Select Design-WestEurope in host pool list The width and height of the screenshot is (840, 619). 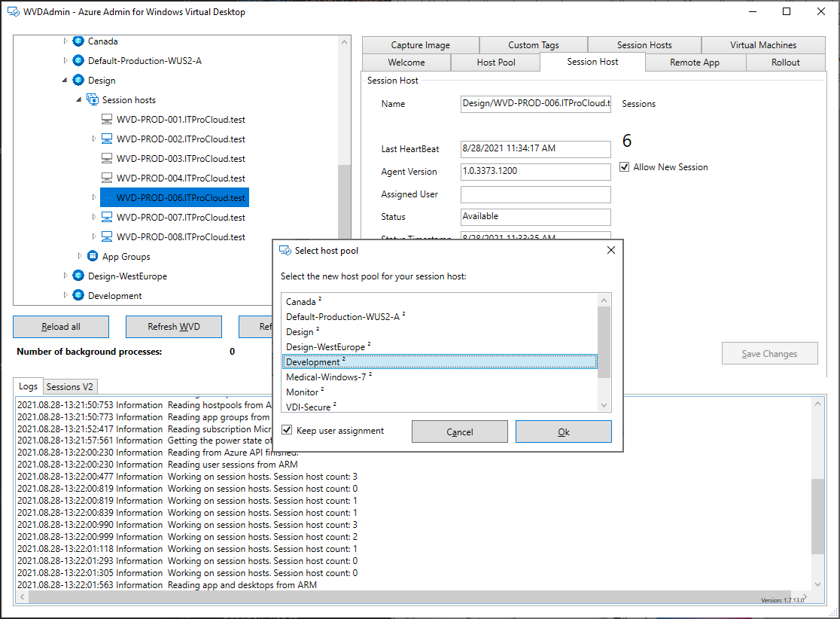(440, 346)
